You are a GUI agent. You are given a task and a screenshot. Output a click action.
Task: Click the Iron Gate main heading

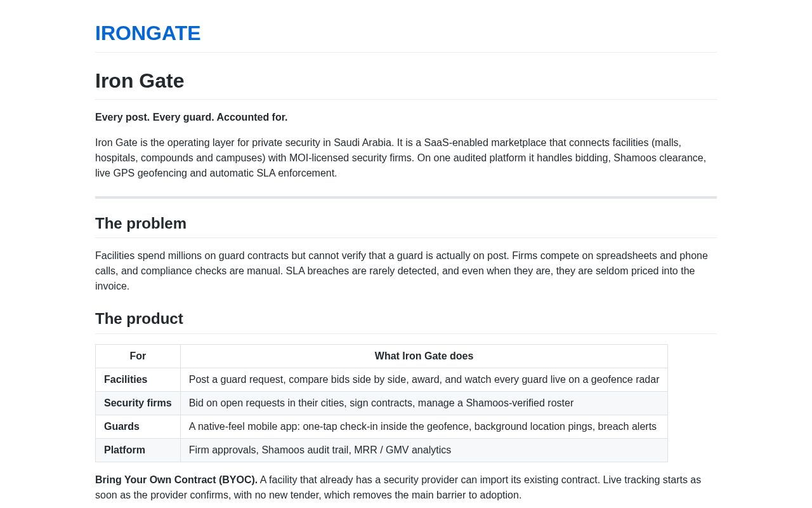pyautogui.click(x=140, y=81)
